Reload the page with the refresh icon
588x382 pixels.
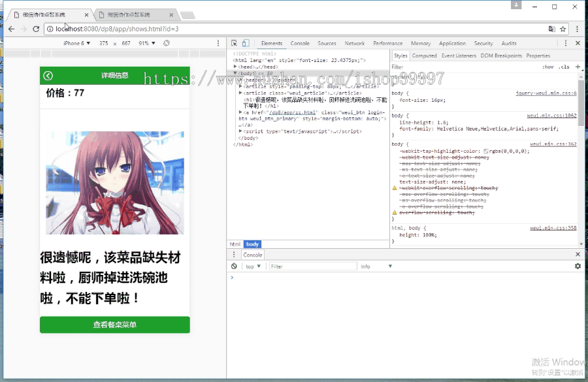(36, 29)
